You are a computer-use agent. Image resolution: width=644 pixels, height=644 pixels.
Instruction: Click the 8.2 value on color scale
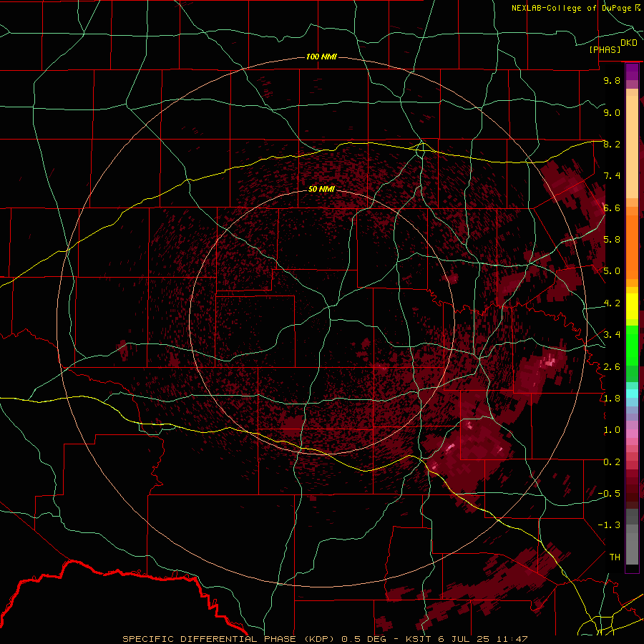point(612,144)
